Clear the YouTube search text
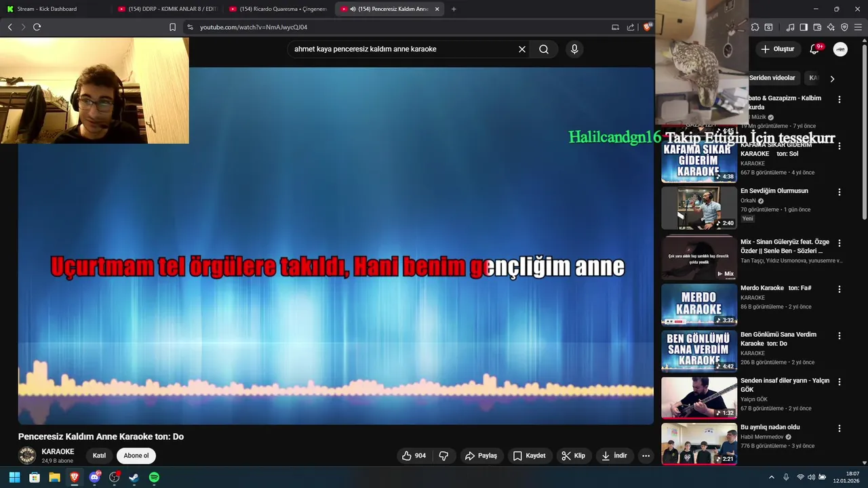The image size is (868, 488). click(x=522, y=49)
